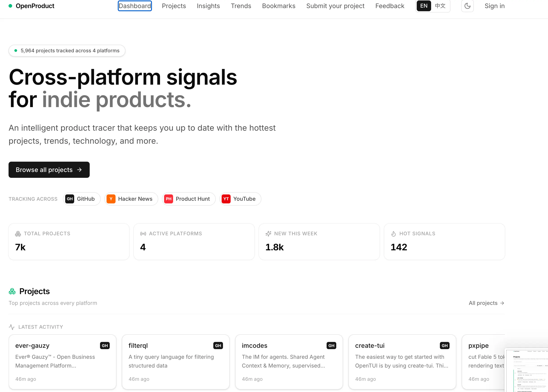Click the 142 hot signals value

click(399, 247)
